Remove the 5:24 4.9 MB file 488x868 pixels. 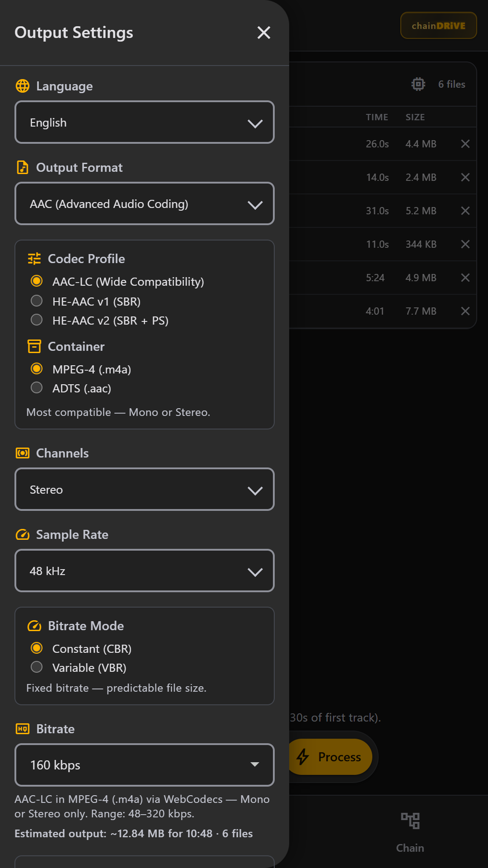[465, 278]
